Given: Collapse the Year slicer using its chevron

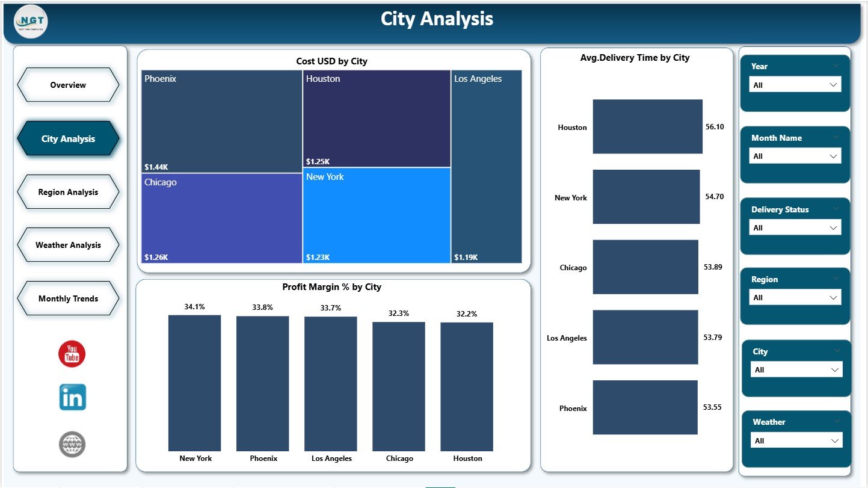Looking at the screenshot, I should coord(836,66).
